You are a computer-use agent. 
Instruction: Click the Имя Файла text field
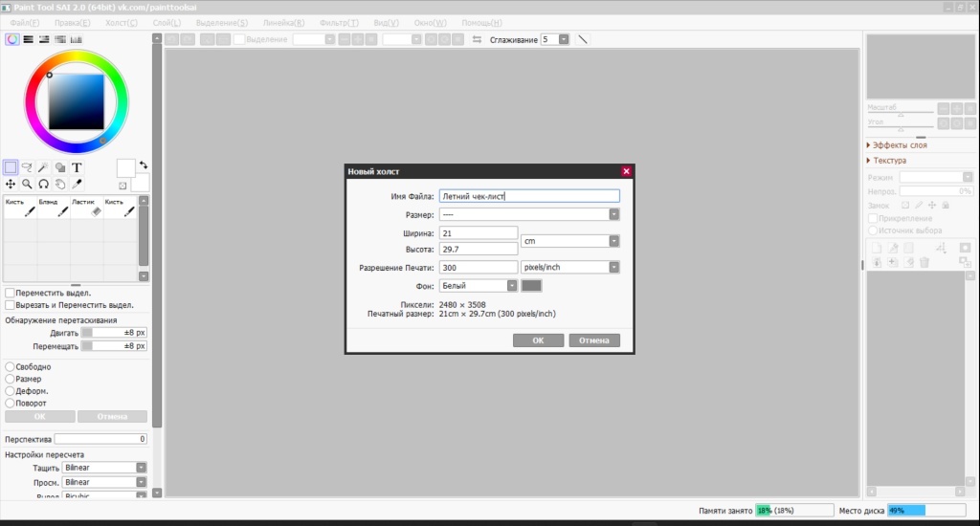529,196
